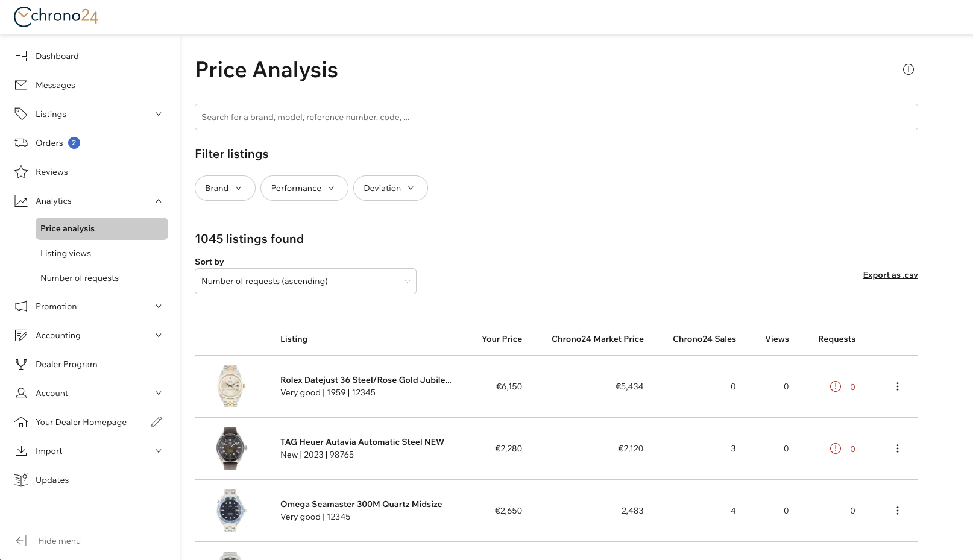Open more options for Omega Seamaster listing
The width and height of the screenshot is (973, 560).
tap(898, 511)
